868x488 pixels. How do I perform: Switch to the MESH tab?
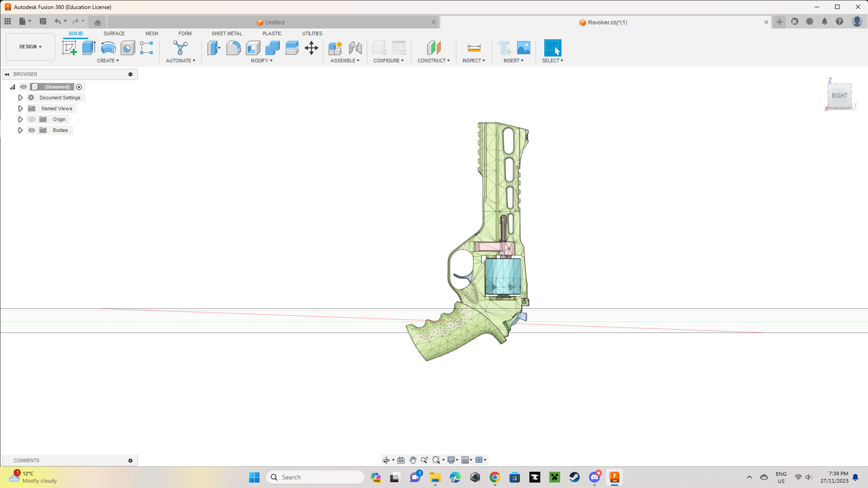tap(152, 33)
